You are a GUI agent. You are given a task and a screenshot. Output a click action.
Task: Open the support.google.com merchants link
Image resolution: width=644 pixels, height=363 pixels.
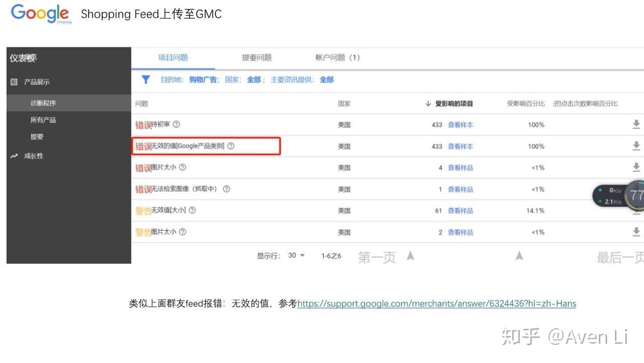(437, 303)
